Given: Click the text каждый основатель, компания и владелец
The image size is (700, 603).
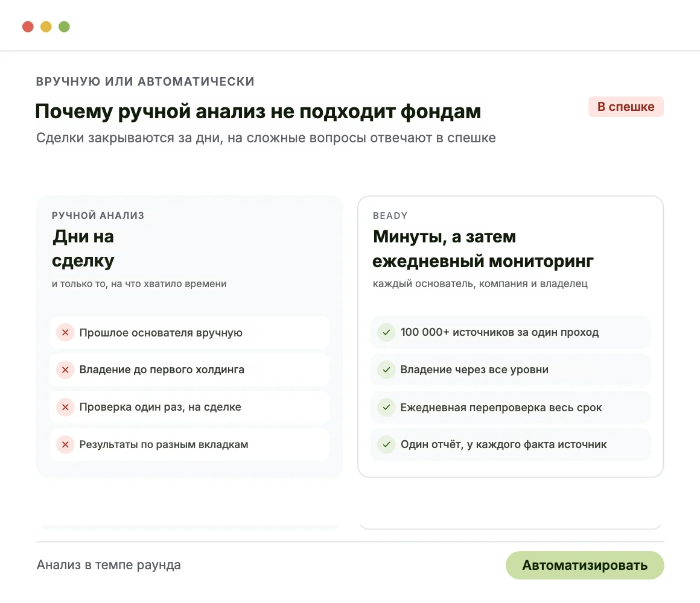Looking at the screenshot, I should pos(480,283).
